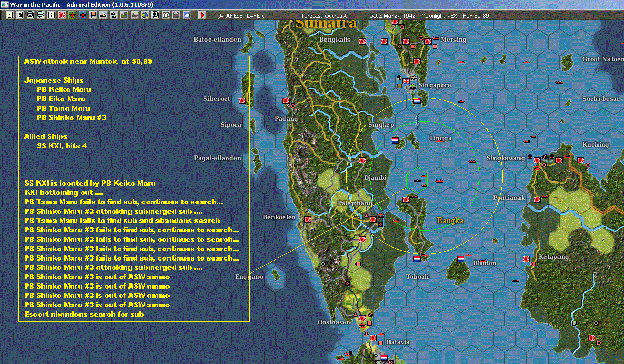The height and width of the screenshot is (364, 624).
Task: Click 'Date: Mar 27,1942' in status bar
Action: point(393,16)
